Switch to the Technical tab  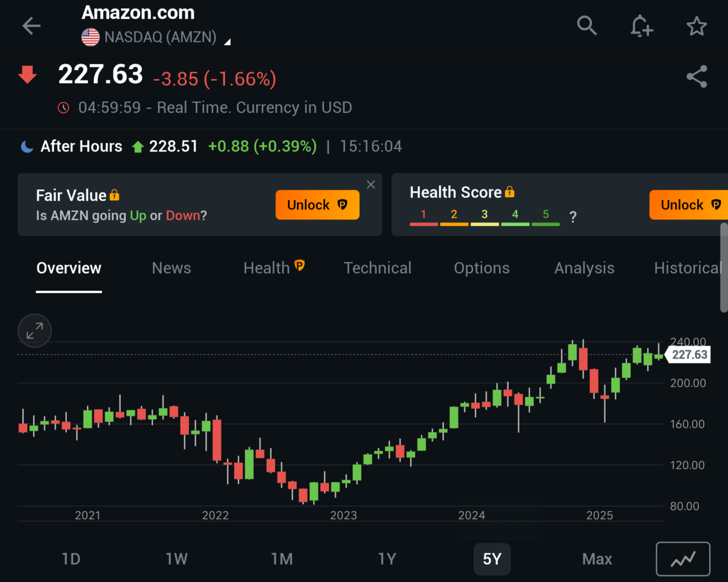click(x=377, y=268)
